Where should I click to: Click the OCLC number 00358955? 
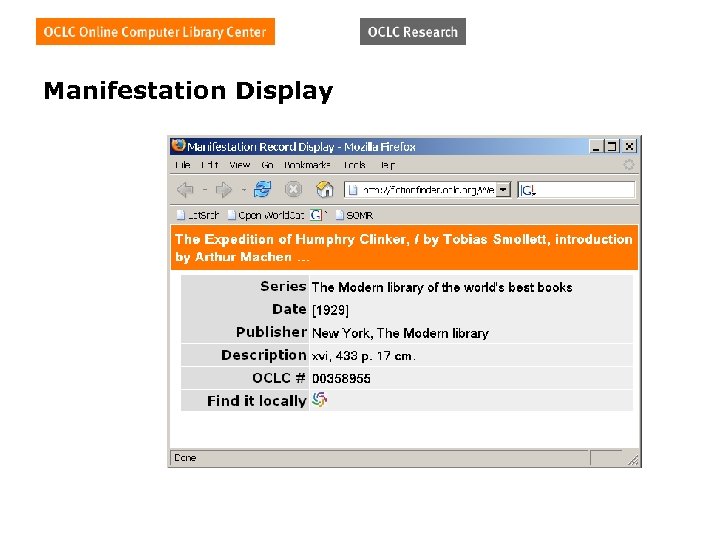click(x=341, y=378)
